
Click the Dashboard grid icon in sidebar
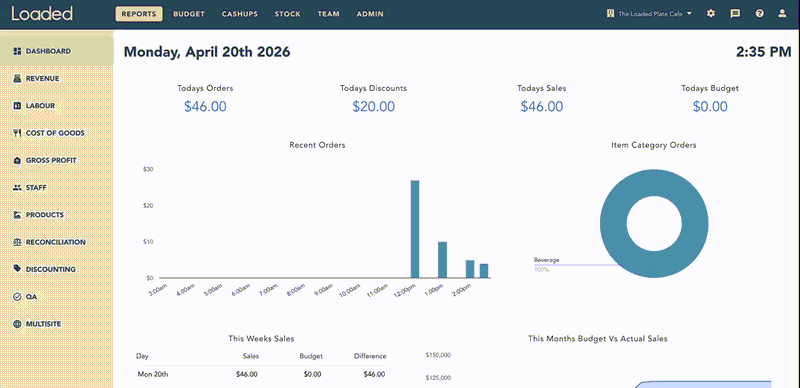17,51
